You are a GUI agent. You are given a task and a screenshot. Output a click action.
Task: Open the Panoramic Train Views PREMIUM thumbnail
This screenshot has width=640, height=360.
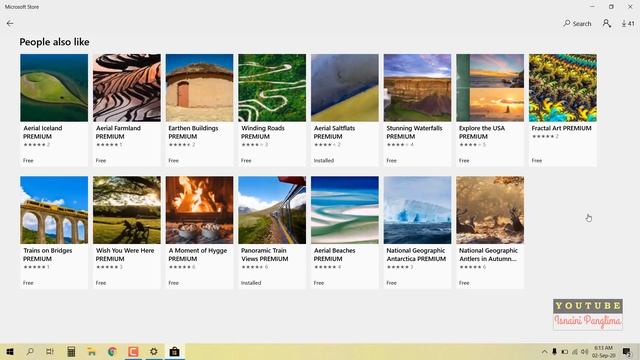tap(272, 210)
